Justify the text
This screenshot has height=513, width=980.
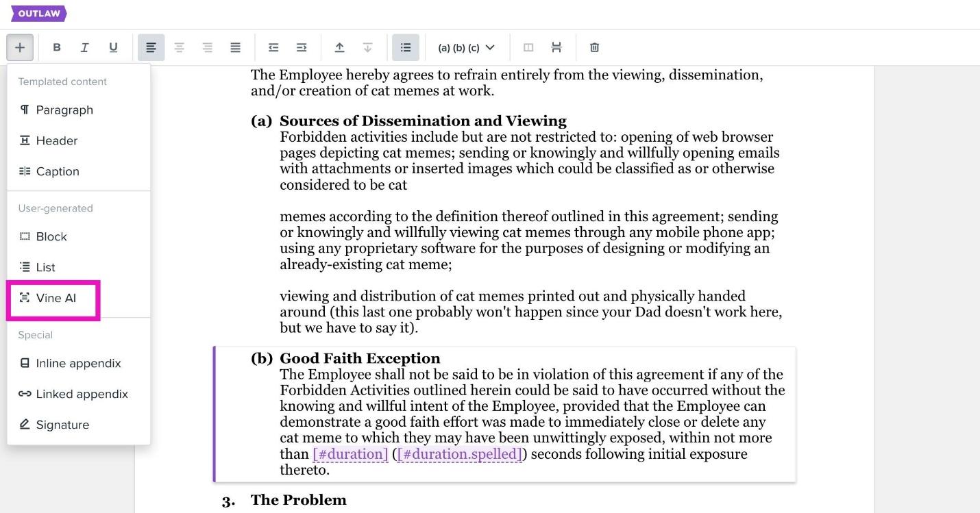click(236, 47)
